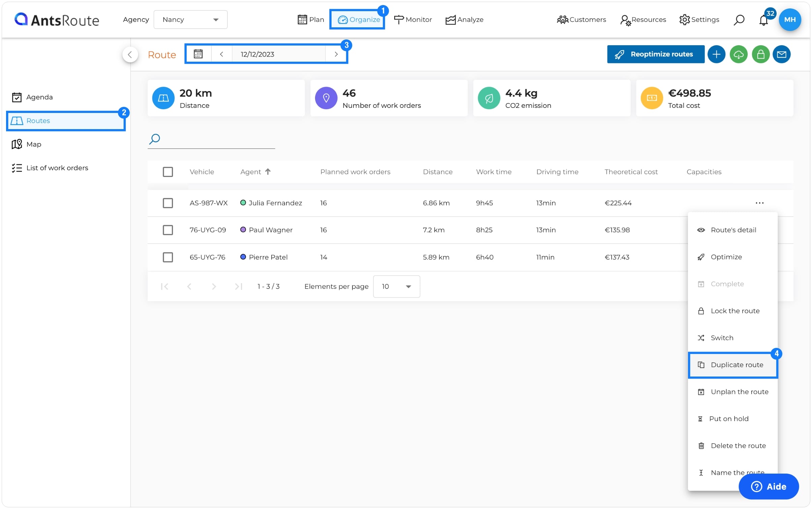Click the AntsRoute logo
Viewport: 812px width, 509px height.
(57, 20)
